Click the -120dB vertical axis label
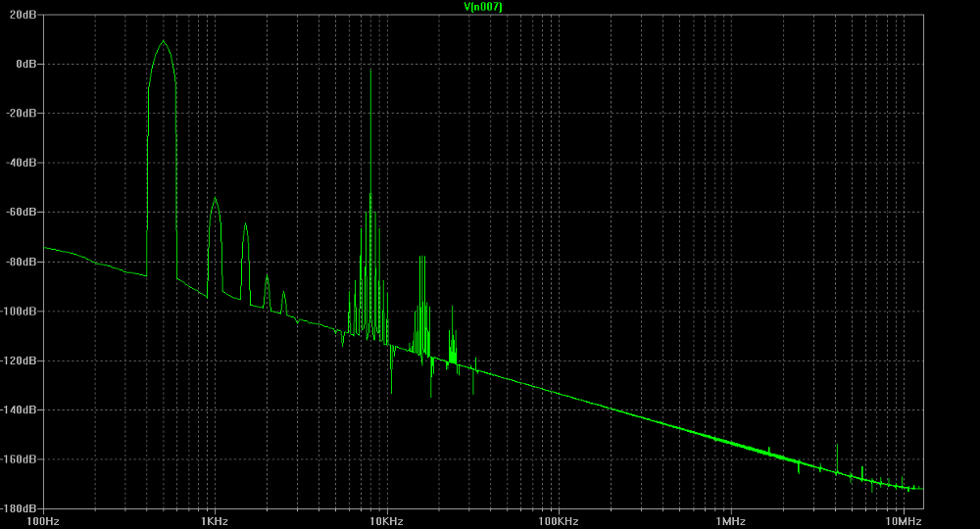 click(x=21, y=361)
